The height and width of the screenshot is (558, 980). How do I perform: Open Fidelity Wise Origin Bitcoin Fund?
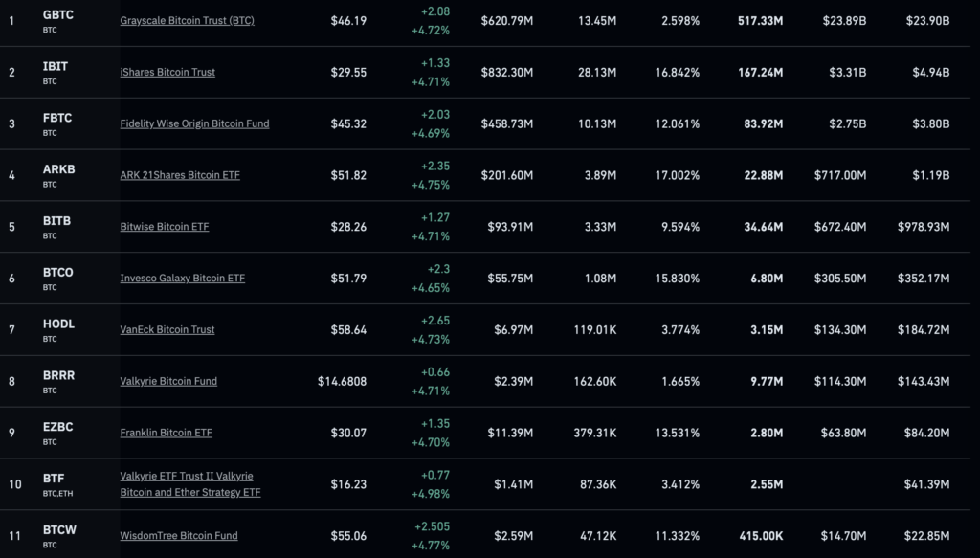tap(194, 123)
